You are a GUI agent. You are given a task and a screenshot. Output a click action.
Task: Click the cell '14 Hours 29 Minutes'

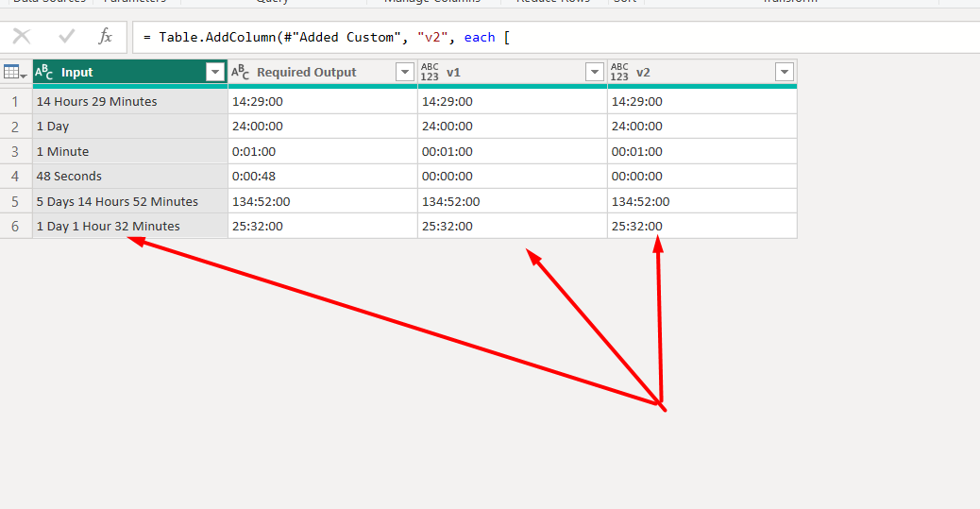130,101
